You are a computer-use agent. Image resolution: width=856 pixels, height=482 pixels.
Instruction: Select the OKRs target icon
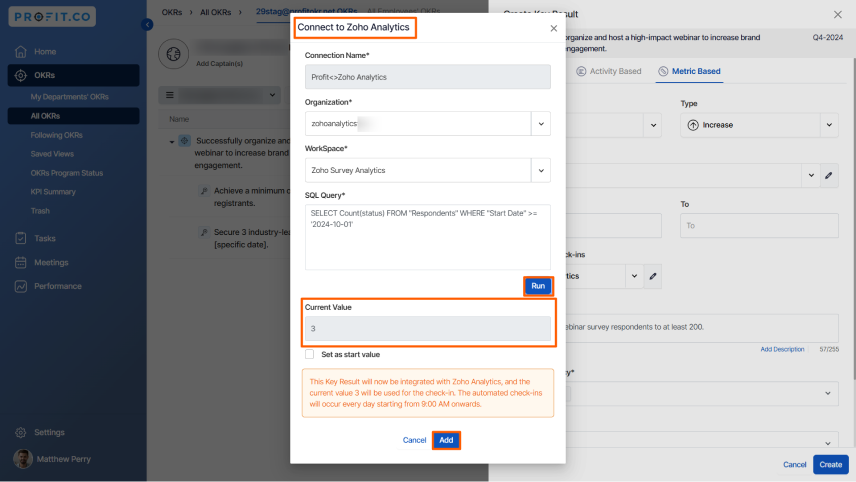pos(21,75)
